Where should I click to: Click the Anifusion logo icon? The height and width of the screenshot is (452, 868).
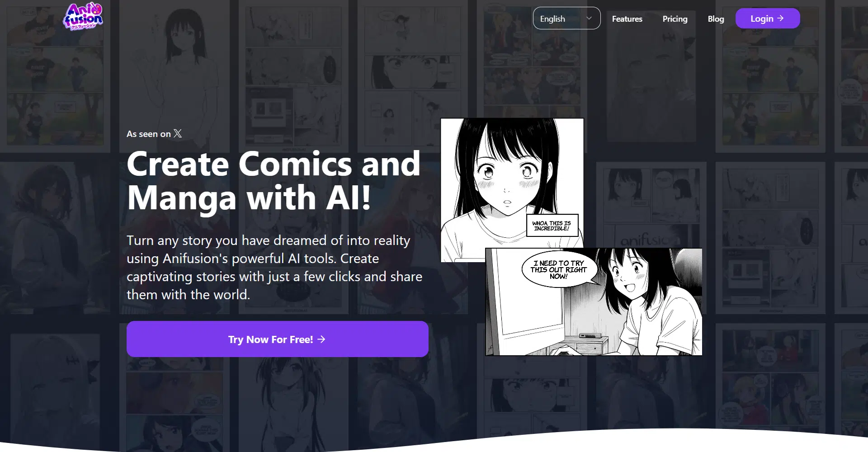(x=83, y=17)
